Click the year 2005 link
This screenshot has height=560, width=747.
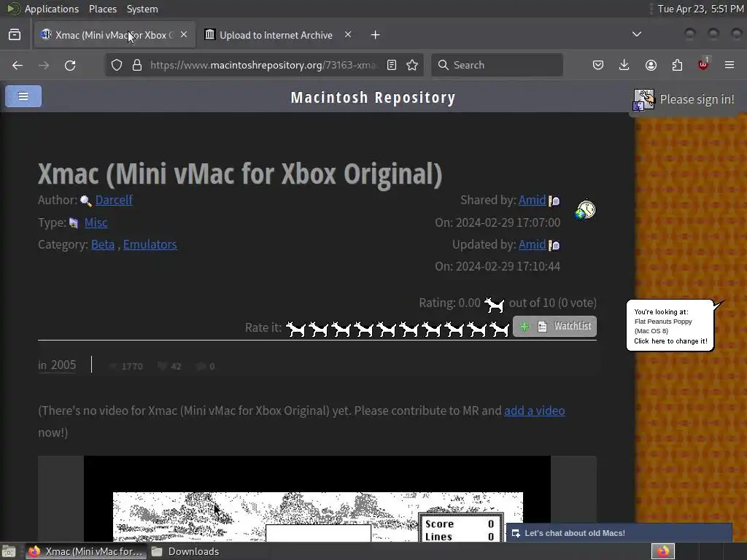pos(63,365)
